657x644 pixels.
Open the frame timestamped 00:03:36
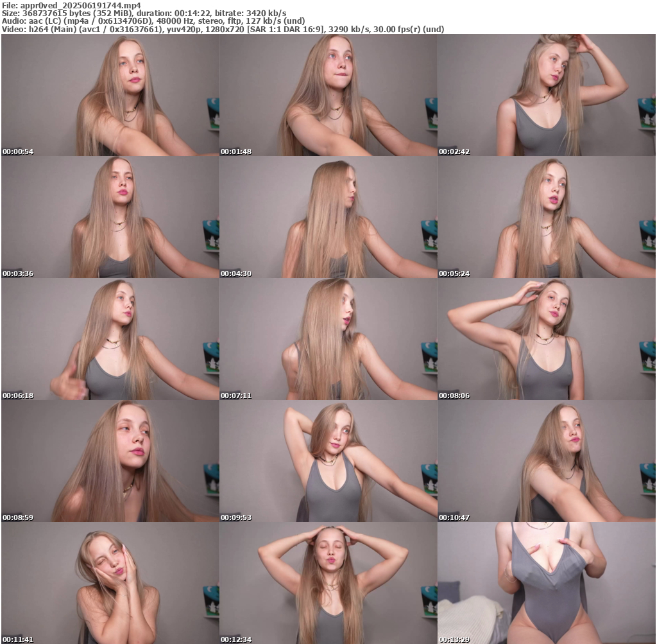click(110, 217)
